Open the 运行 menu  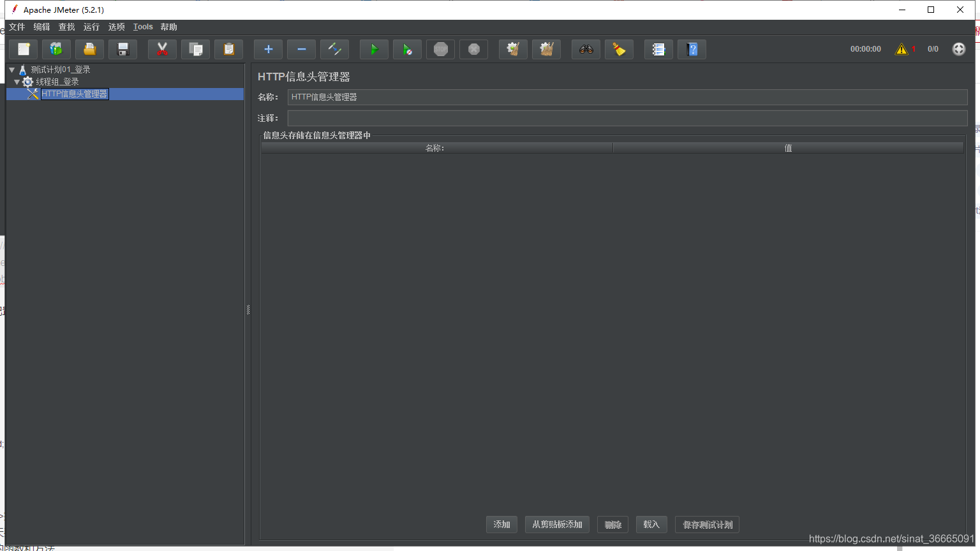(x=91, y=27)
